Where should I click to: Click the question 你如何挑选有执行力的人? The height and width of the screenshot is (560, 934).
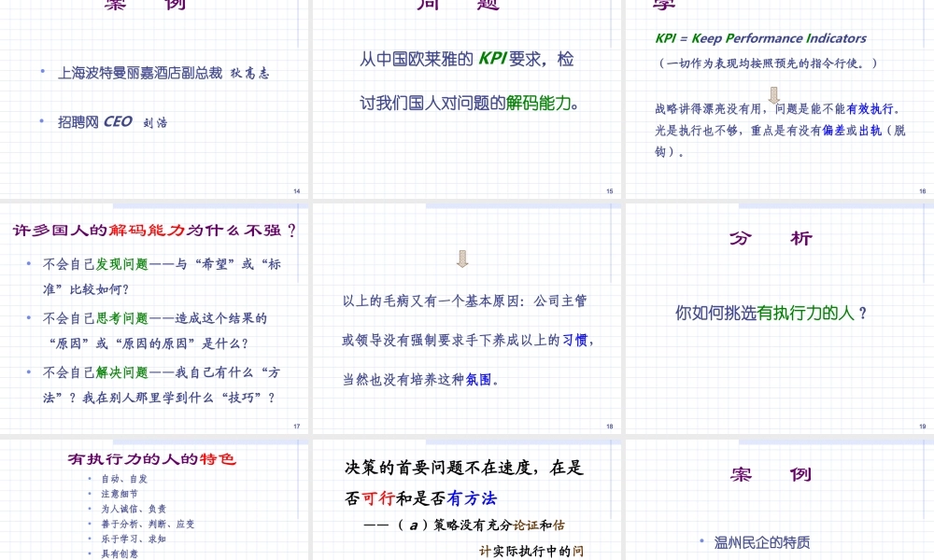coord(771,313)
